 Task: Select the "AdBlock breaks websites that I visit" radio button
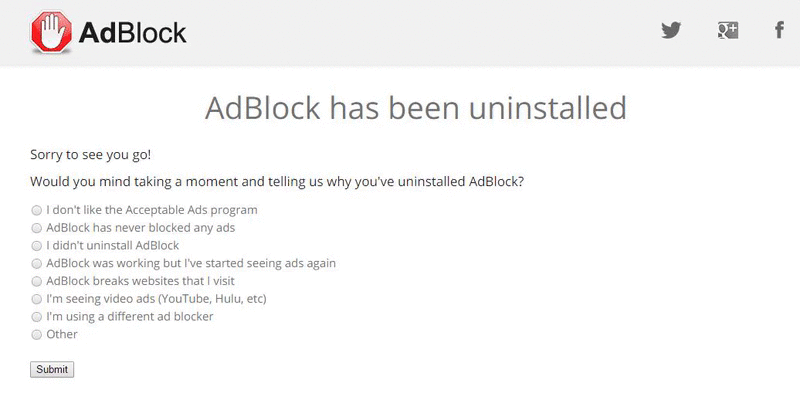pos(36,282)
